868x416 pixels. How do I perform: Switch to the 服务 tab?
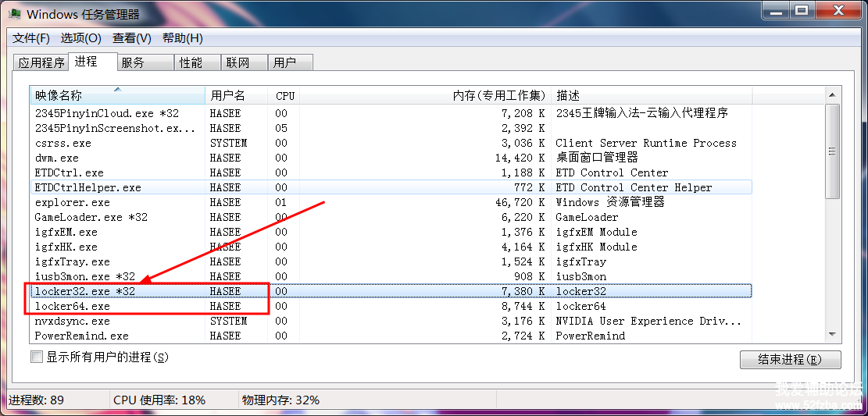pos(145,62)
